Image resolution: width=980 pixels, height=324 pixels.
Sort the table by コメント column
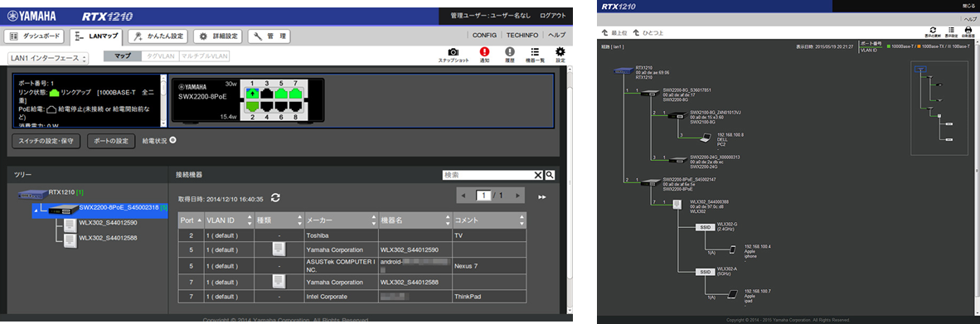point(489,220)
